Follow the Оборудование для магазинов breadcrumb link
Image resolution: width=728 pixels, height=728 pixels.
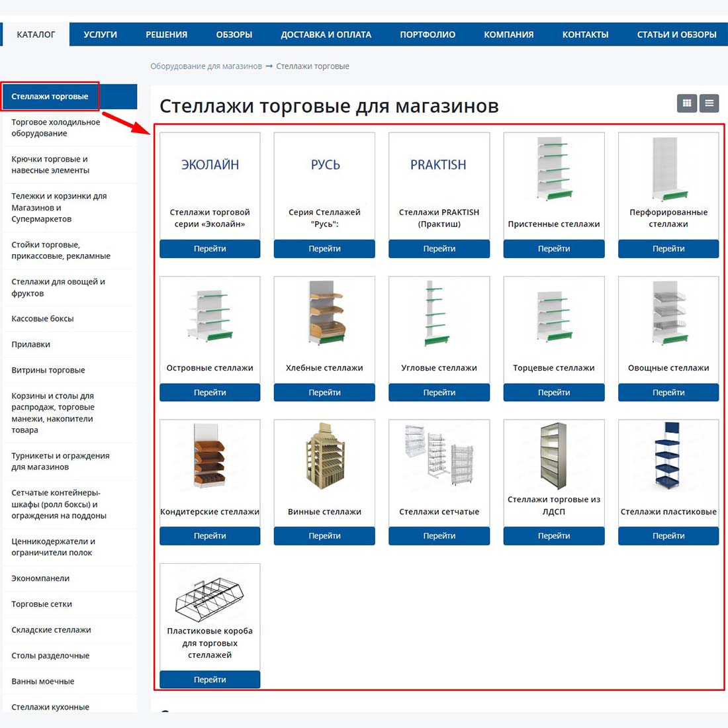pos(206,66)
